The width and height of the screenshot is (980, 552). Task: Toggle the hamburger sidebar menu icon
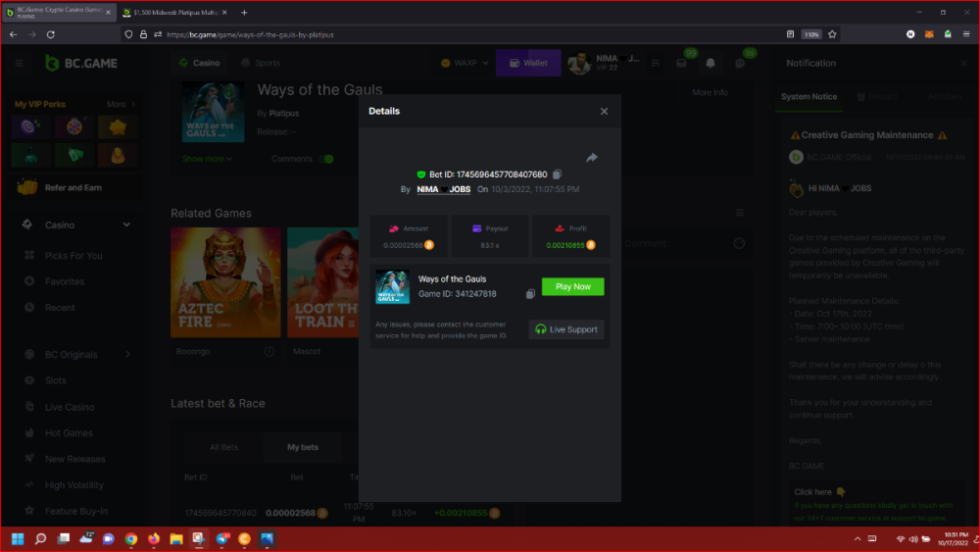(x=19, y=63)
